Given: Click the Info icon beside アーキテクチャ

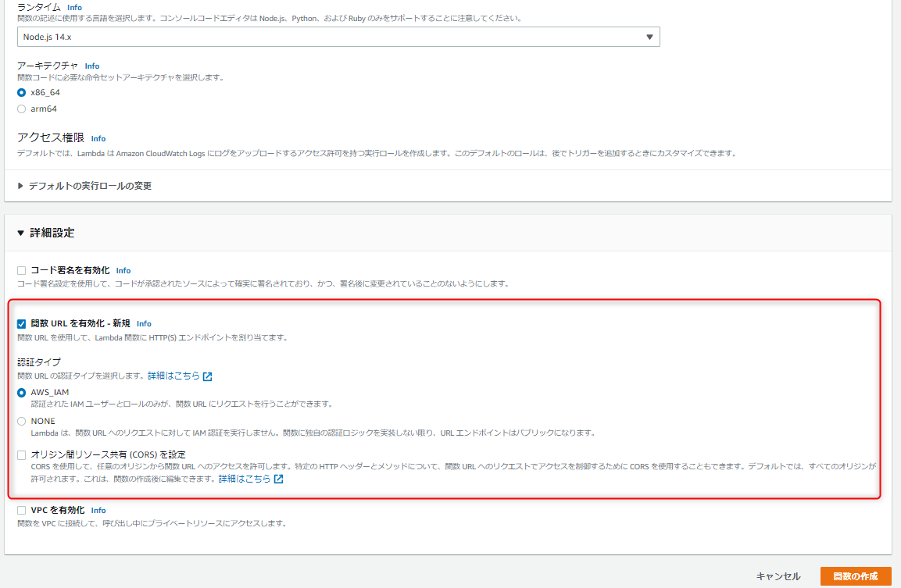Looking at the screenshot, I should pyautogui.click(x=92, y=66).
